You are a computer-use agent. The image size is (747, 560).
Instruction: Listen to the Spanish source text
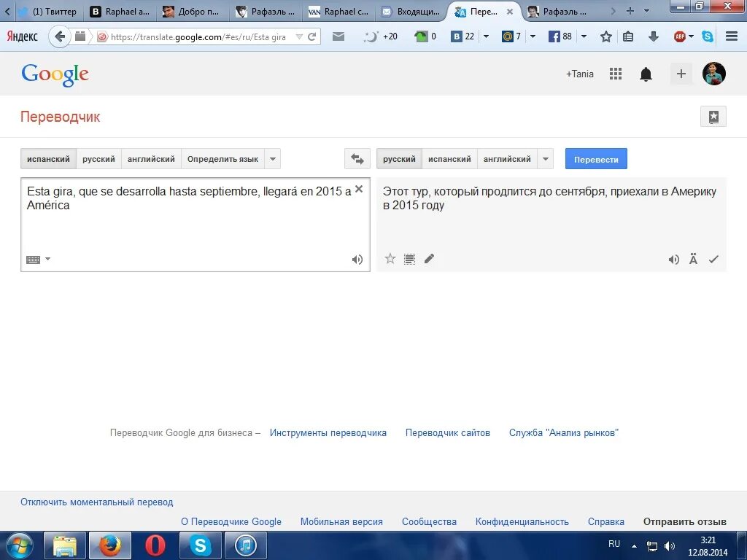[x=357, y=260]
